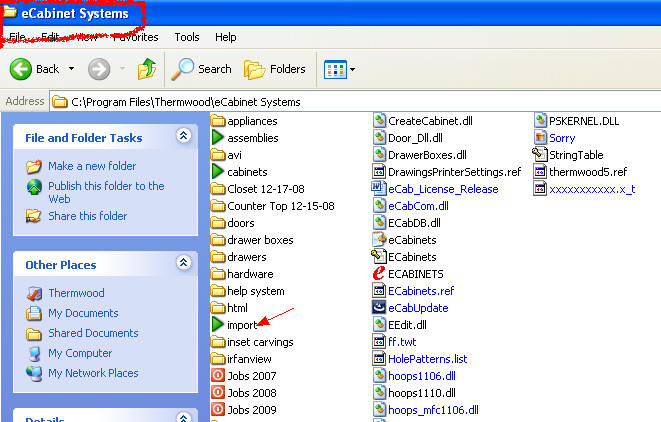Select hoops1110.dll file

414,393
